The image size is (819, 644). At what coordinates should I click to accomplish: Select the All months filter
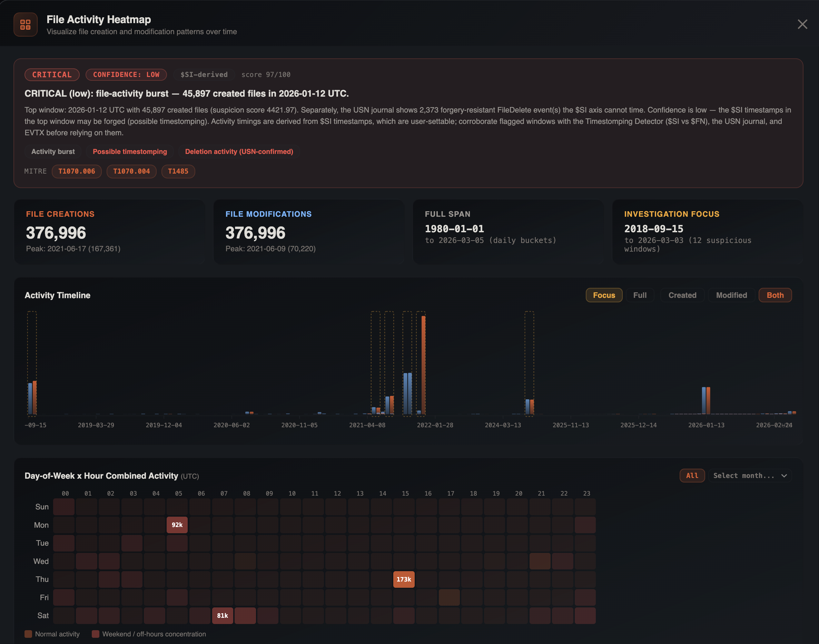(692, 476)
